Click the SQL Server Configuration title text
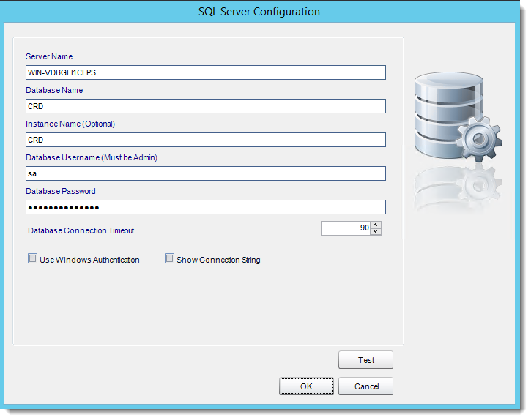Image resolution: width=531 pixels, height=420 pixels. [x=259, y=12]
